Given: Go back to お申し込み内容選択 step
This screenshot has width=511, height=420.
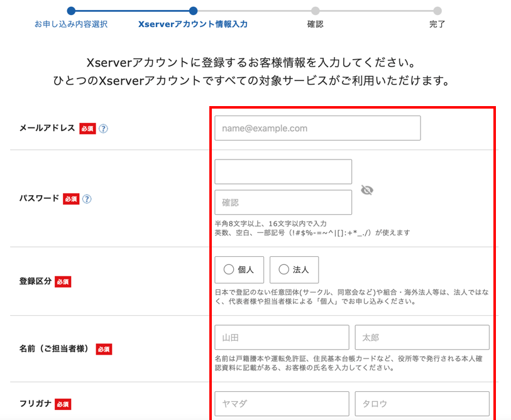Looking at the screenshot, I should coord(71,24).
